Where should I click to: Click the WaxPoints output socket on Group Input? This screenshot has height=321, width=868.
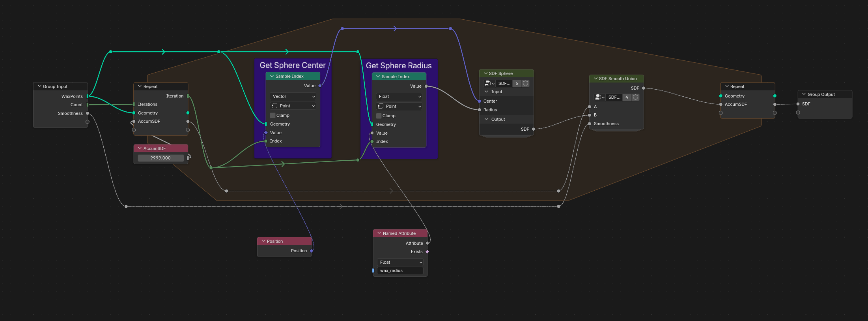point(88,96)
